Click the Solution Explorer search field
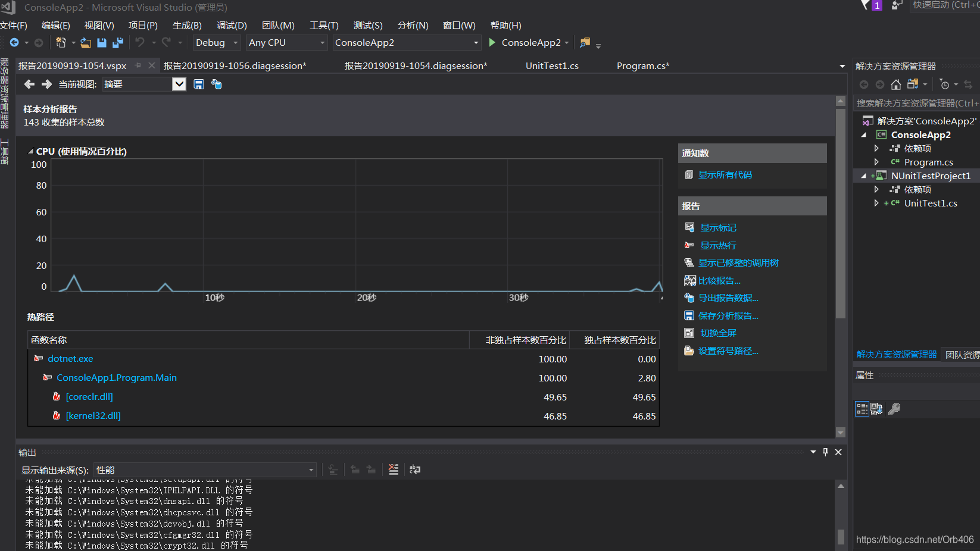980x551 pixels. coord(917,104)
